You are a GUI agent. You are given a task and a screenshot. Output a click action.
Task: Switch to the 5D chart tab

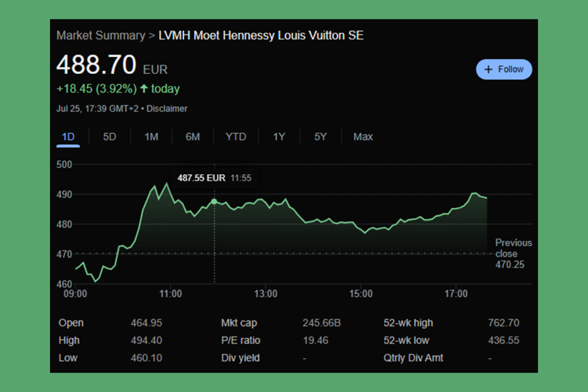[x=109, y=137]
